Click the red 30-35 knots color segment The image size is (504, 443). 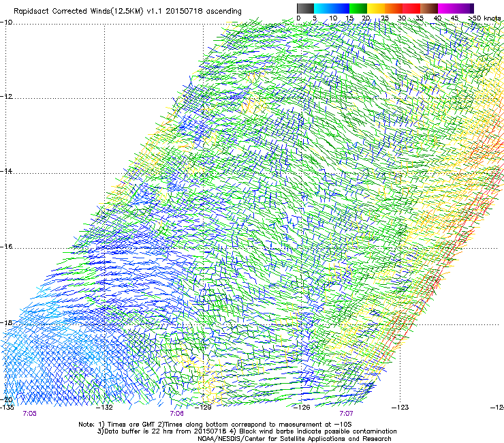411,8
